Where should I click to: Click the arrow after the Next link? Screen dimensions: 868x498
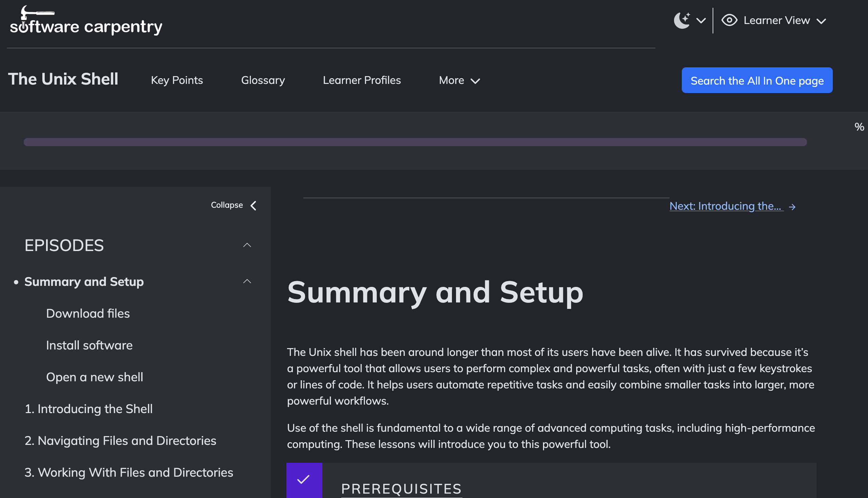[x=793, y=207]
